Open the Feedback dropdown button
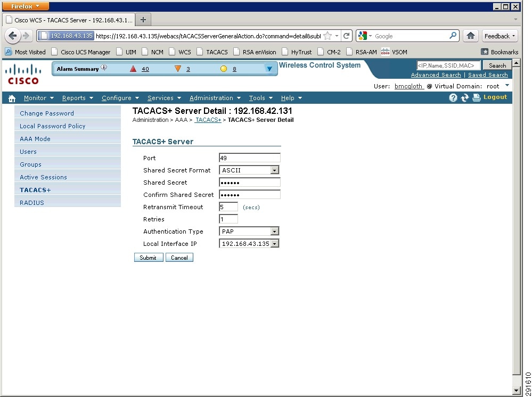Screen dimensions: 532x397 click(500, 36)
